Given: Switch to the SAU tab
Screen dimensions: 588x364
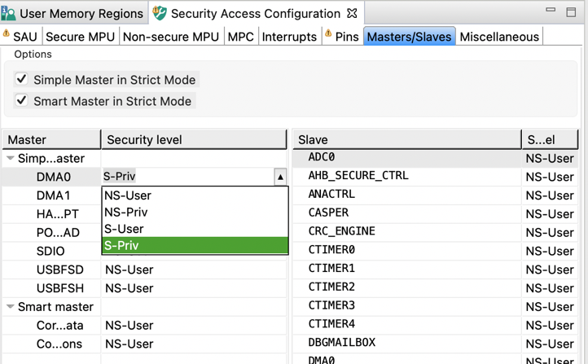Looking at the screenshot, I should [21, 37].
